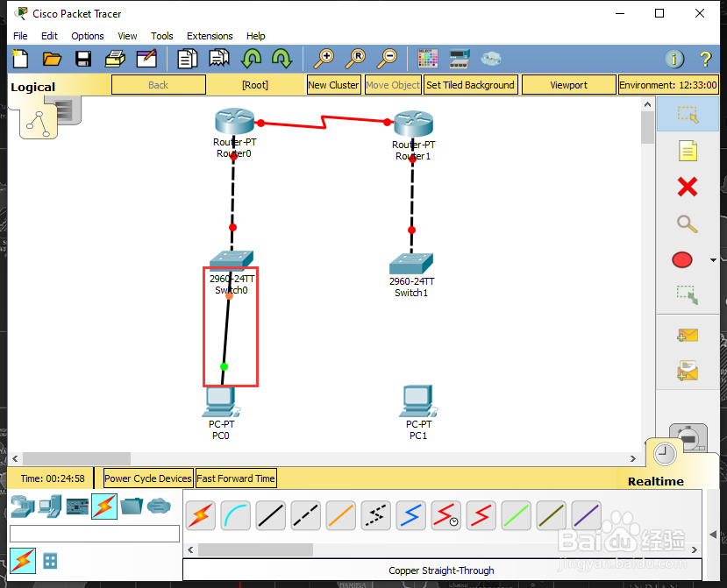
Task: Open the Activity Wizard icon
Action: coord(146,59)
